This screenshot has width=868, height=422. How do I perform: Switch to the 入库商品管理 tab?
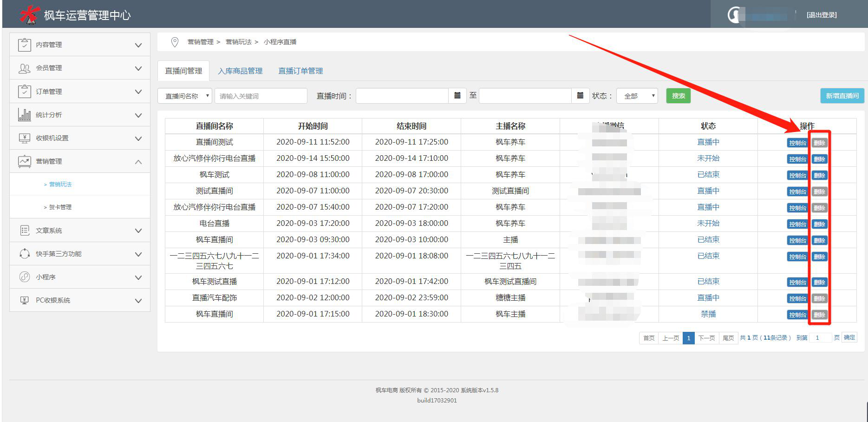[x=240, y=71]
